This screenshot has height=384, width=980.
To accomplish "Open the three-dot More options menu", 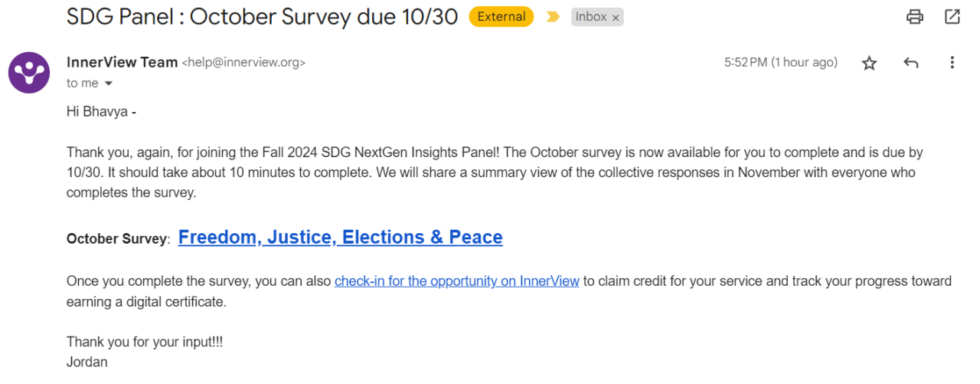I will pos(952,63).
